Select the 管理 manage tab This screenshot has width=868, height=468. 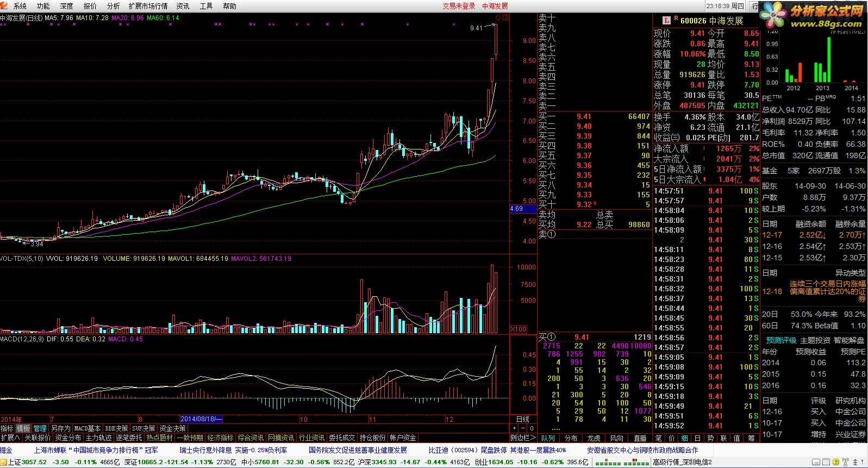coord(40,428)
